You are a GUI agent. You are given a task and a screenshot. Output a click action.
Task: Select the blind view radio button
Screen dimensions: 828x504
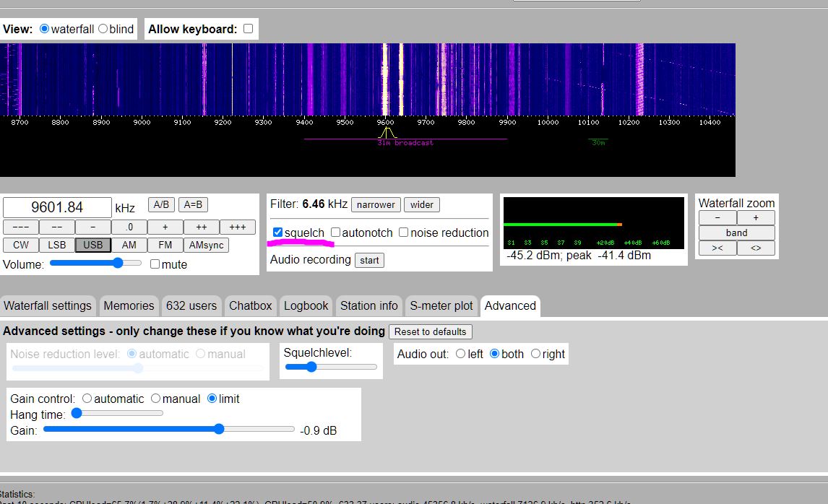tap(103, 29)
